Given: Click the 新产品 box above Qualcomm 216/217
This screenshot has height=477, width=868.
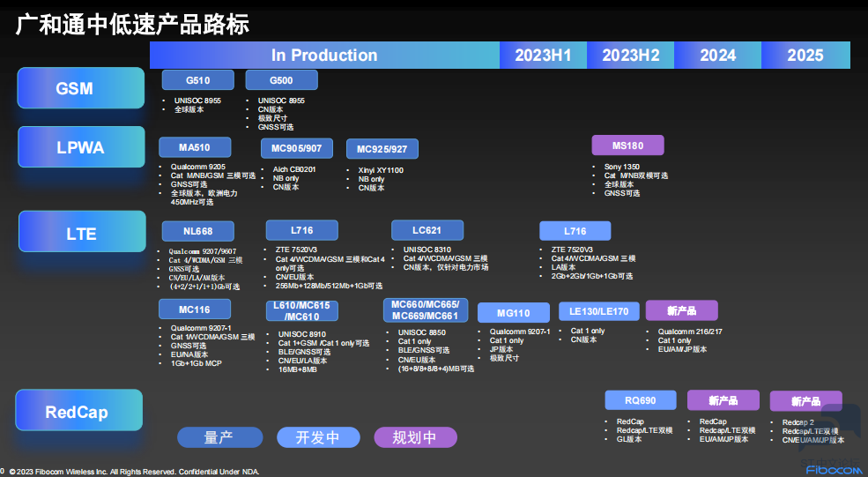Looking at the screenshot, I should coord(681,310).
